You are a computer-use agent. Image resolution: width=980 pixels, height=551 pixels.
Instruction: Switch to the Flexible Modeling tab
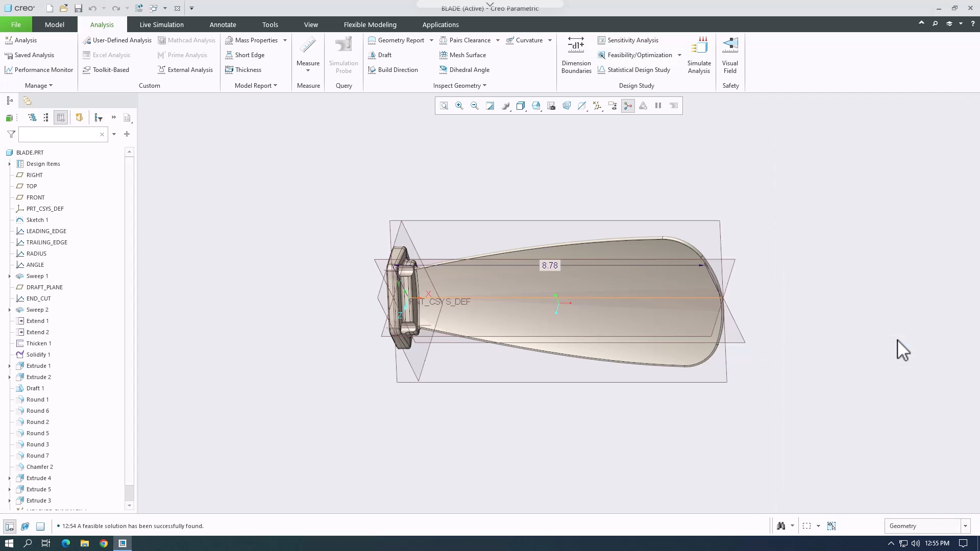370,24
